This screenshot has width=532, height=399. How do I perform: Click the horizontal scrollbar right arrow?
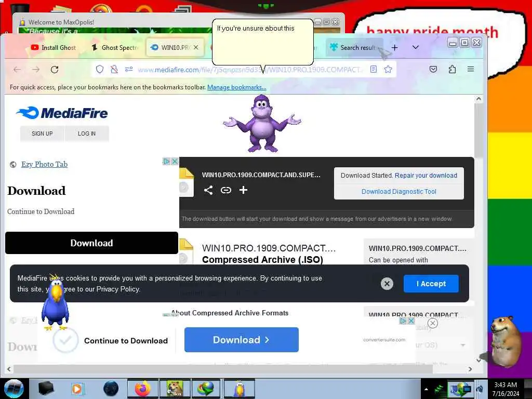pos(470,369)
